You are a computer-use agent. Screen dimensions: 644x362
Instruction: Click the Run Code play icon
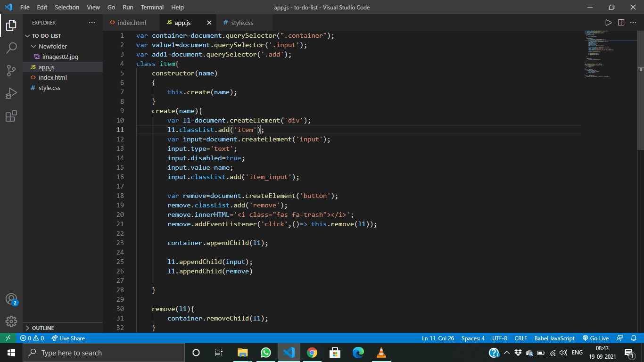point(609,23)
